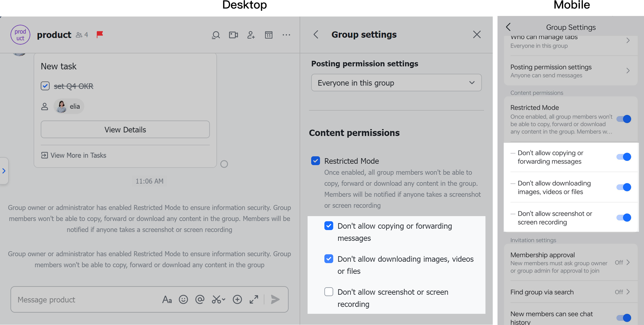The height and width of the screenshot is (325, 644).
Task: Click the View Details button
Action: (125, 130)
